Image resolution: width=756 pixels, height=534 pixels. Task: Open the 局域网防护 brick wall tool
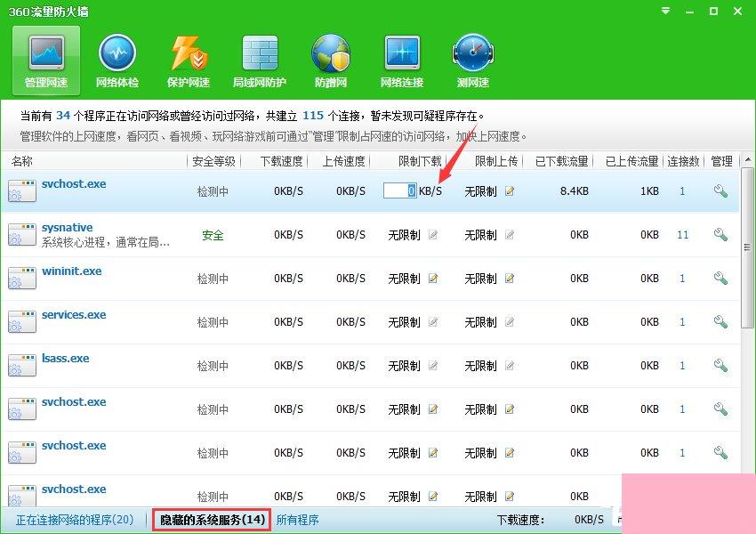click(x=260, y=61)
